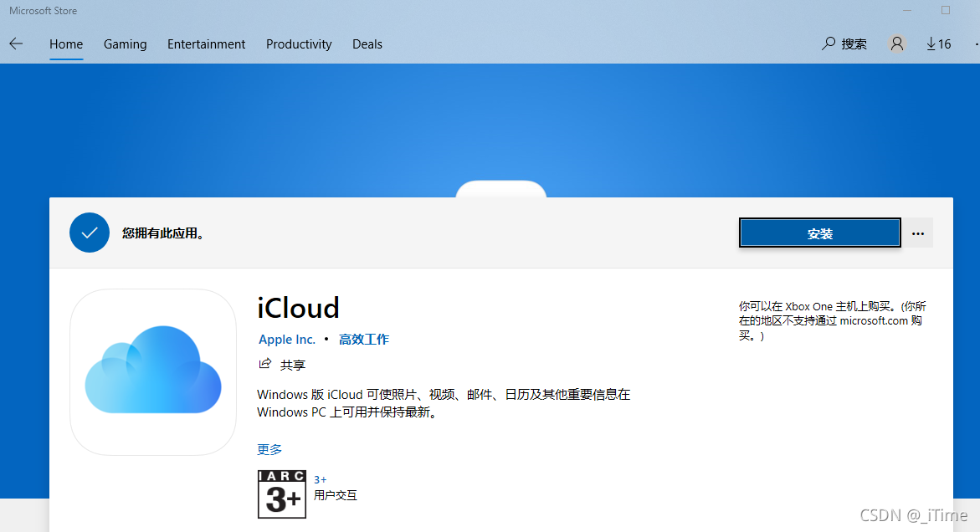Open the 高效工作 category link
Viewport: 980px width, 532px height.
coord(364,339)
